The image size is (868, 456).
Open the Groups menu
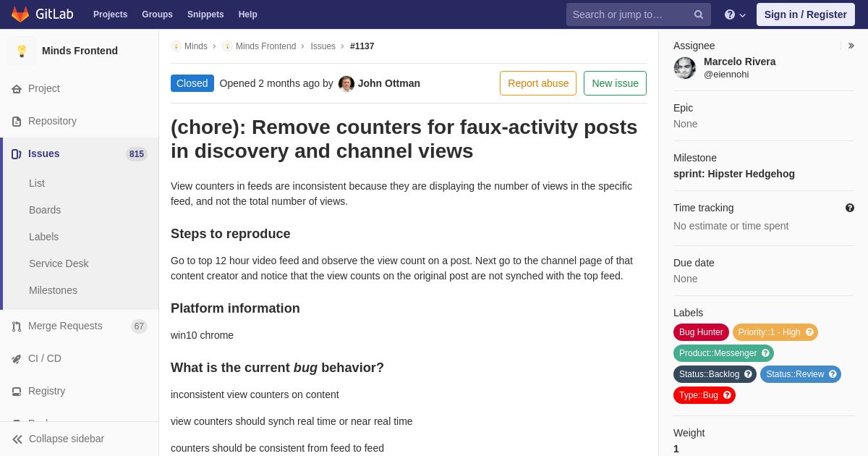pos(157,14)
